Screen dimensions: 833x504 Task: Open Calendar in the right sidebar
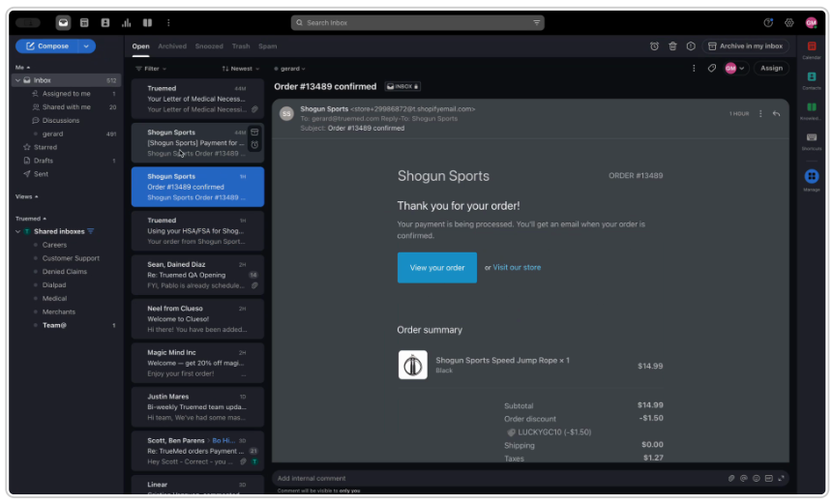(x=812, y=50)
